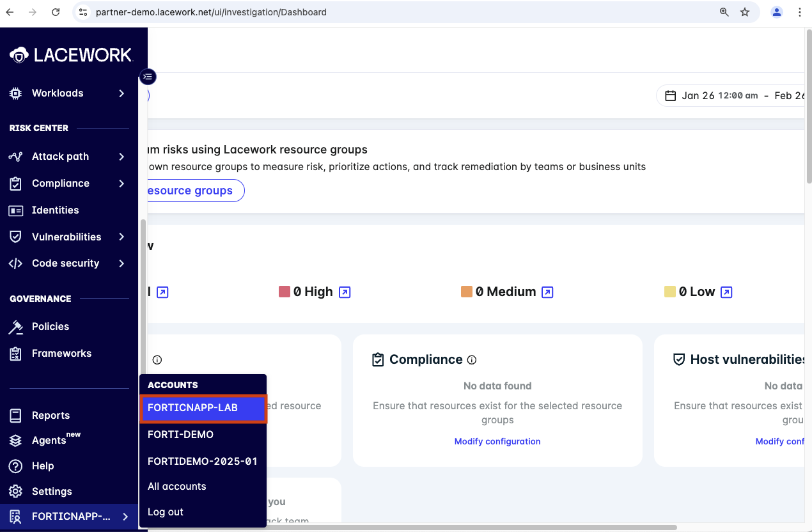Click the browser reload icon
Screen dimensions: 812x532
[56, 12]
